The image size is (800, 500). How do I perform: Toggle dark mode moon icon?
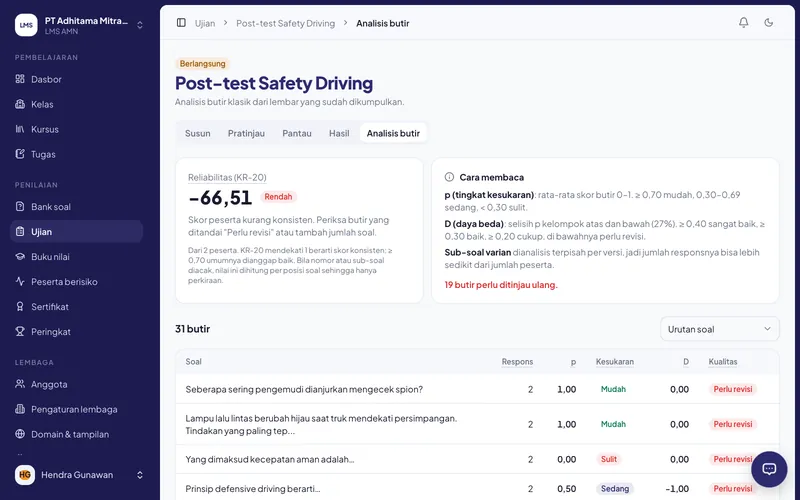coord(769,23)
